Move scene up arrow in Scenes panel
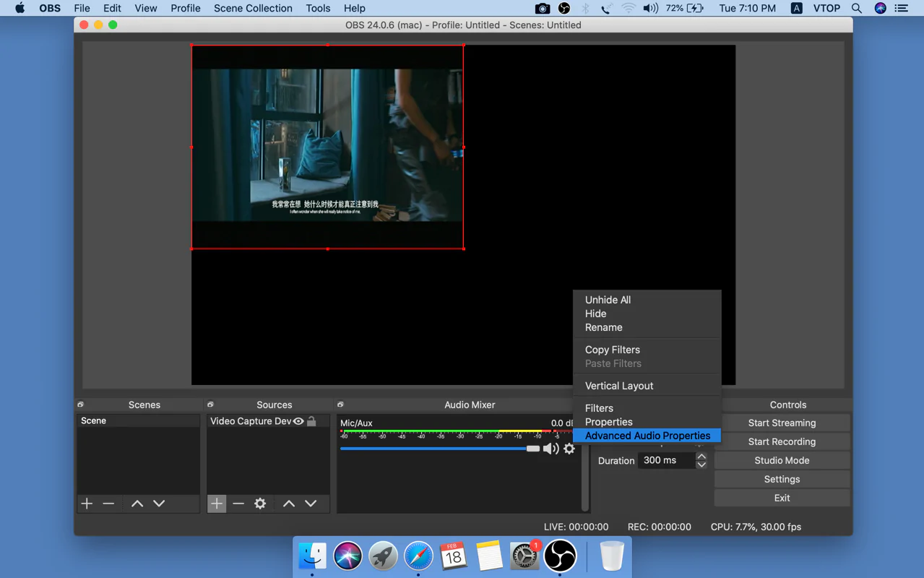 point(137,504)
